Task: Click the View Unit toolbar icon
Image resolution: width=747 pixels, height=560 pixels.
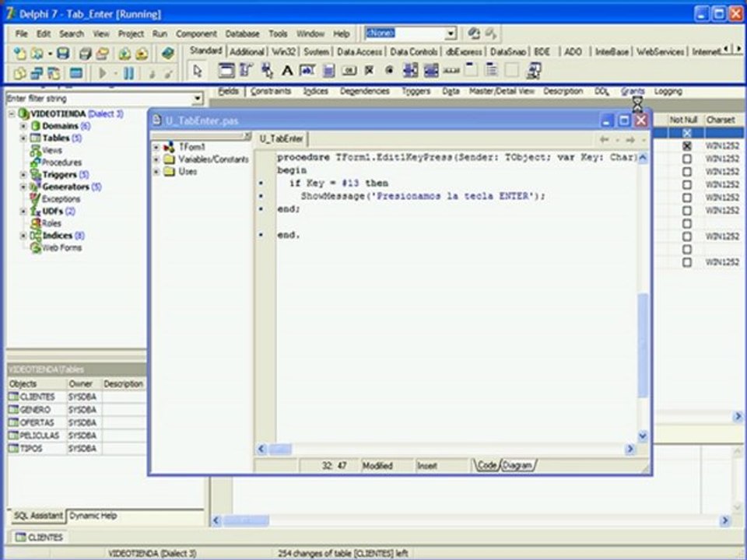Action: pyautogui.click(x=19, y=73)
